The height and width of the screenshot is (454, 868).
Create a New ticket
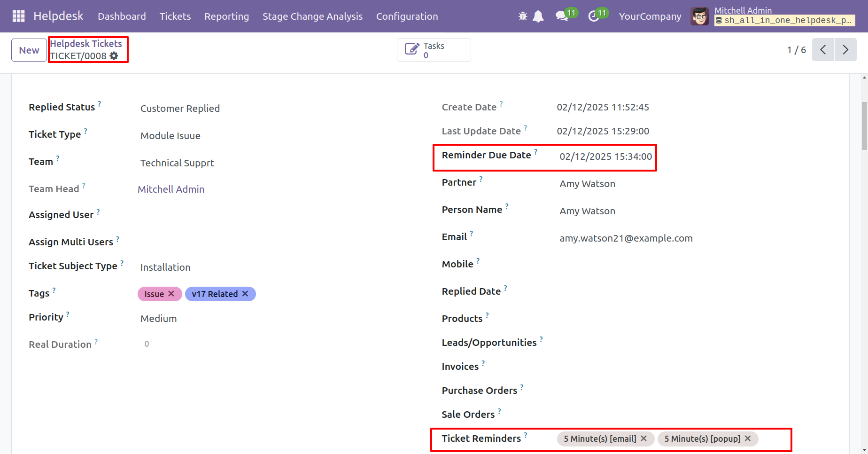tap(29, 50)
